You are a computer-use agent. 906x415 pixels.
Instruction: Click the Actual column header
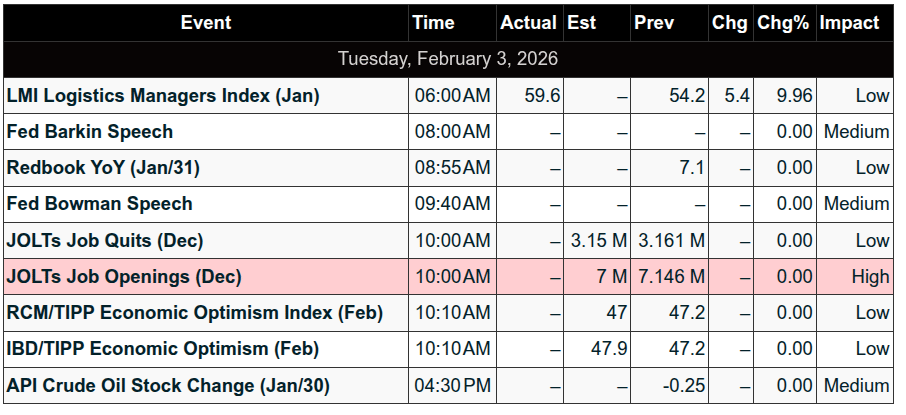(528, 22)
